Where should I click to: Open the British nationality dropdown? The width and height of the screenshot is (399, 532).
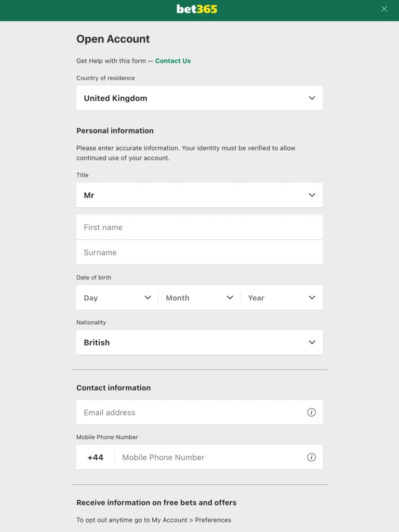pyautogui.click(x=199, y=342)
